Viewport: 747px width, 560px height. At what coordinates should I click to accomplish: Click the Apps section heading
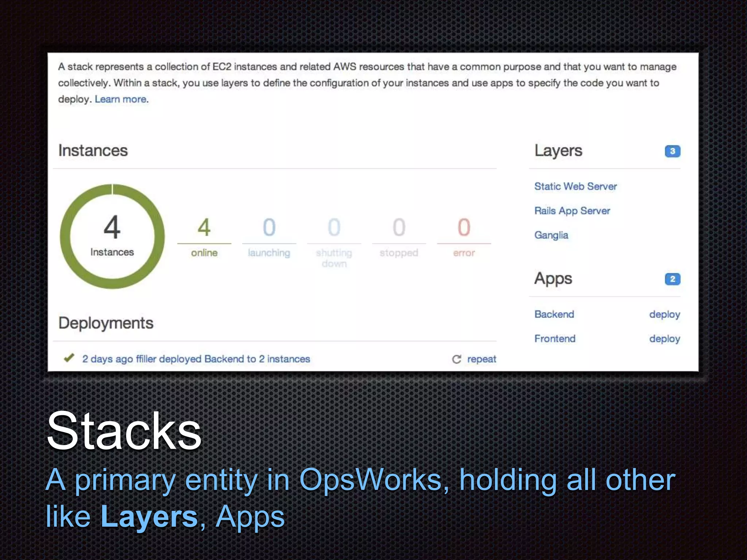pos(553,279)
